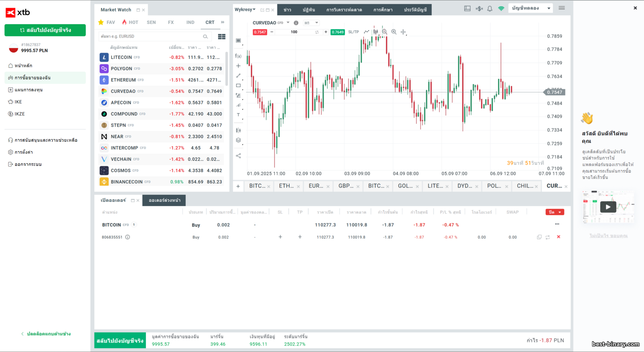Open the red close-all positions dropdown
This screenshot has height=352, width=644.
(555, 212)
